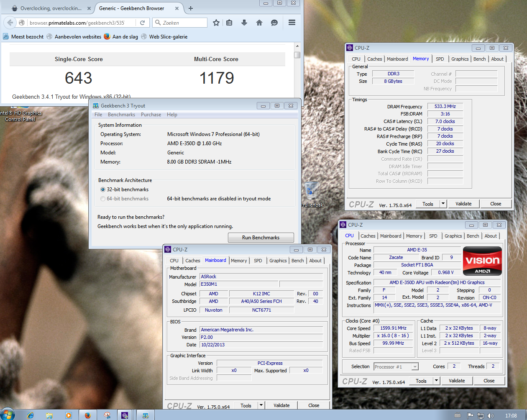This screenshot has width=527, height=420.
Task: Open Firefox downloads arrow icon
Action: pos(244,23)
